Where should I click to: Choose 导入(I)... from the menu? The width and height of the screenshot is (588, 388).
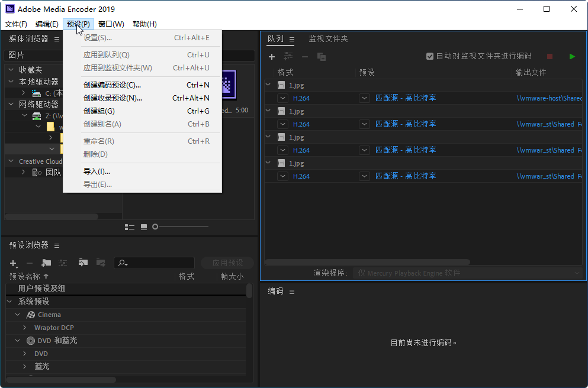point(143,172)
